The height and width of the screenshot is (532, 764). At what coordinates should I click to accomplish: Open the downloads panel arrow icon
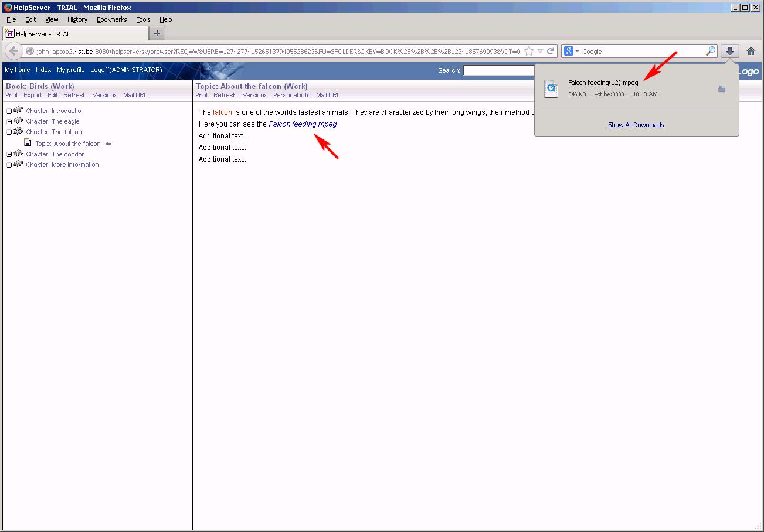(729, 51)
